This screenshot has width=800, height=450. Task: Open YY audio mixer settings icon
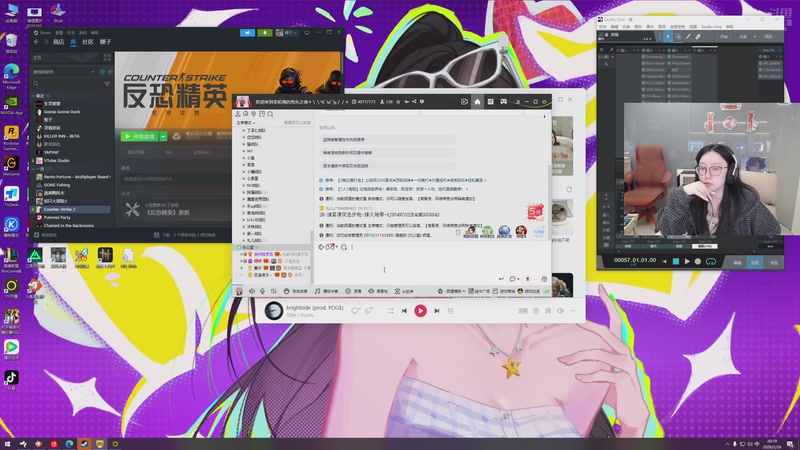[273, 291]
